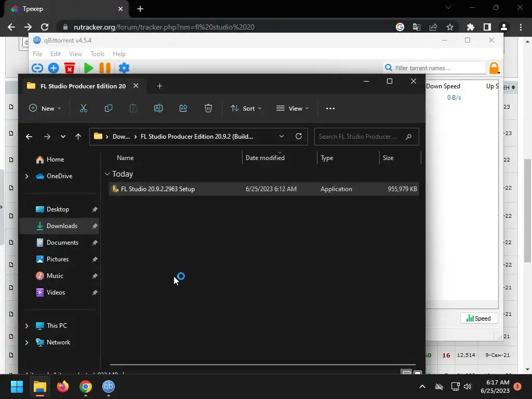Go up one folder level
The height and width of the screenshot is (399, 532).
[78, 137]
